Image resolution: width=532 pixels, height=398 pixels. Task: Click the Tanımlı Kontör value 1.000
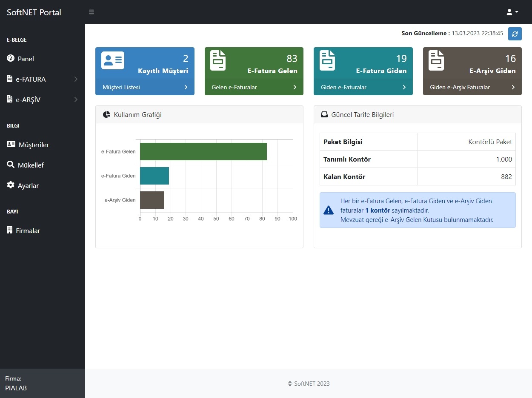504,159
